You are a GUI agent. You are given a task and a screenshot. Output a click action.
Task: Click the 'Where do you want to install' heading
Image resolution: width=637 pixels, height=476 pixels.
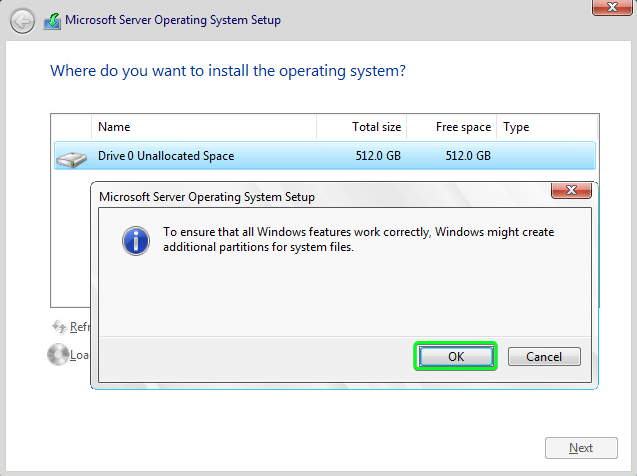[228, 71]
